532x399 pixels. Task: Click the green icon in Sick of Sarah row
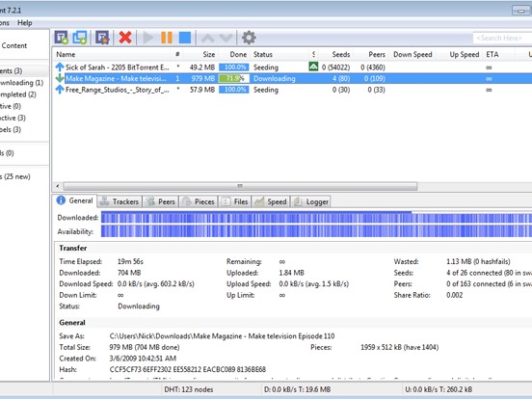pos(313,66)
